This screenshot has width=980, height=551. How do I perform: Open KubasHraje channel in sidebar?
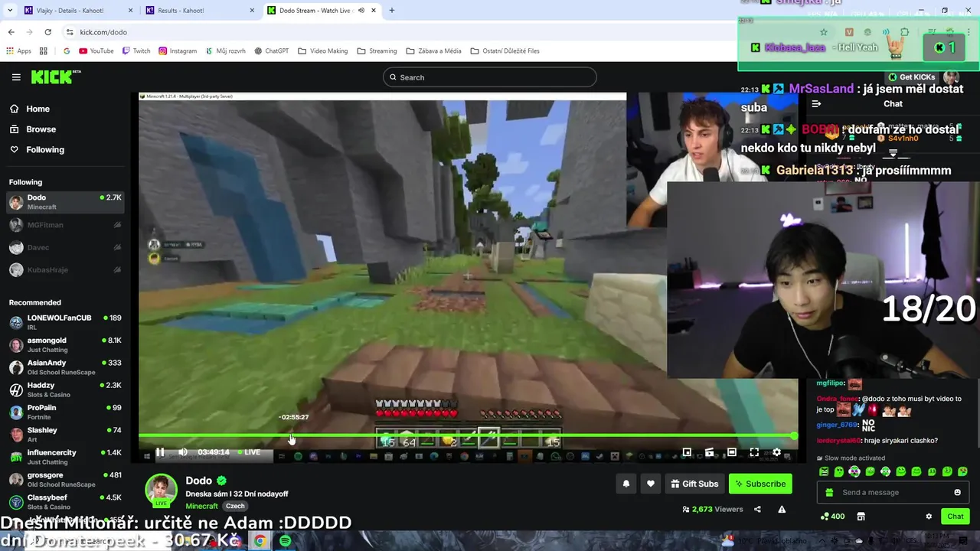click(x=66, y=270)
